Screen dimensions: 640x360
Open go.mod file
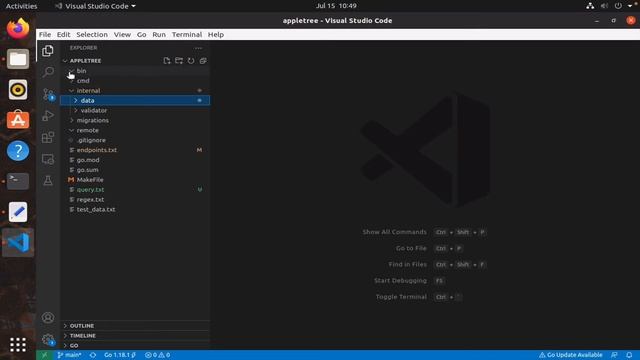click(x=135, y=160)
